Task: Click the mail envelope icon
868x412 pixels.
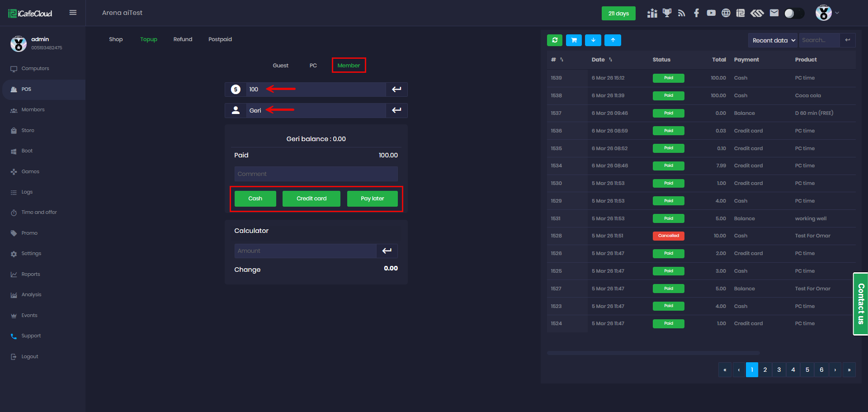Action: coord(774,13)
